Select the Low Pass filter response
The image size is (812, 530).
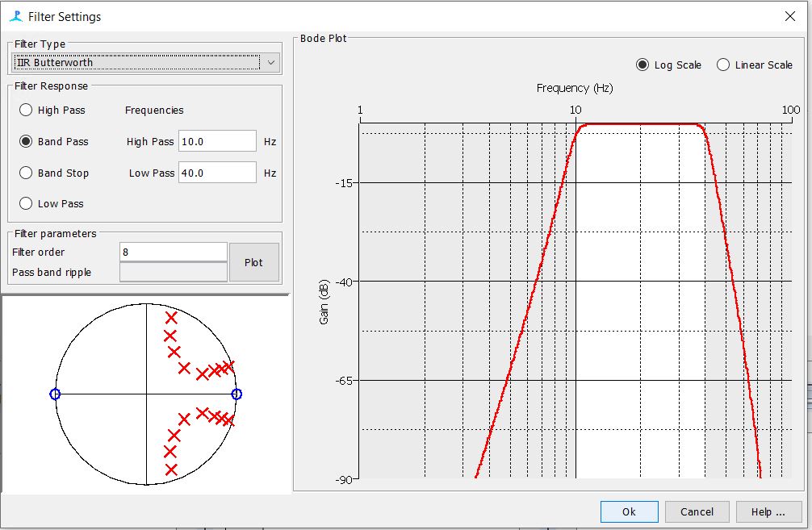click(x=27, y=204)
